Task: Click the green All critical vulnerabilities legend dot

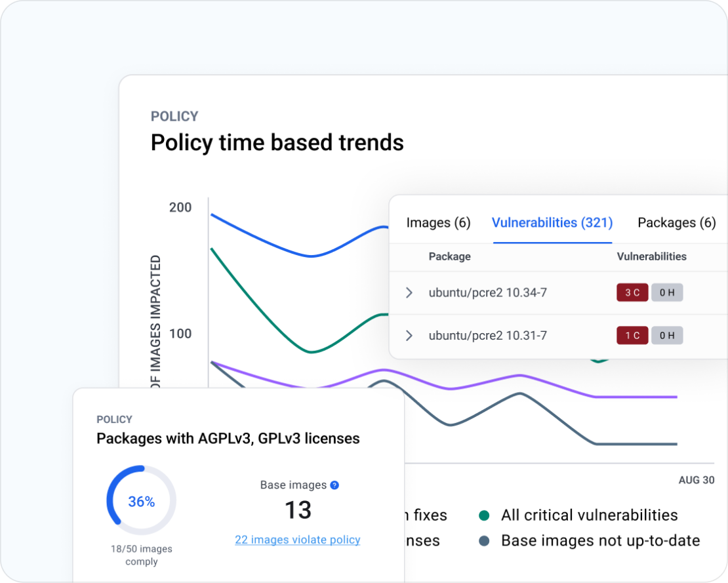Action: 484,515
